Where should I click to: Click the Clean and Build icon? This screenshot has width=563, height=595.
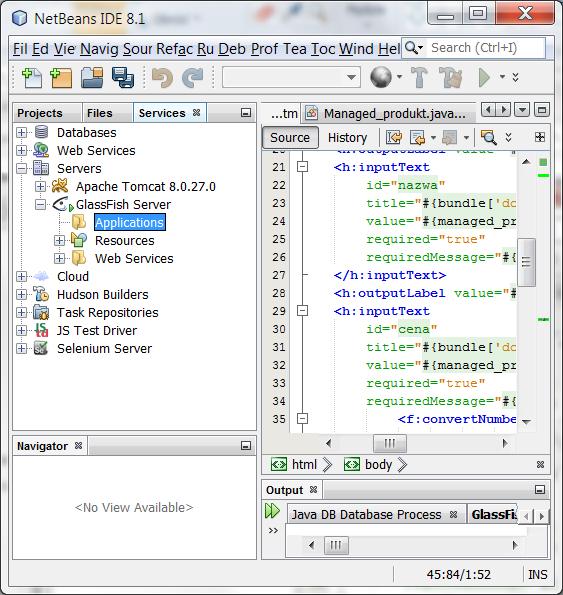451,77
